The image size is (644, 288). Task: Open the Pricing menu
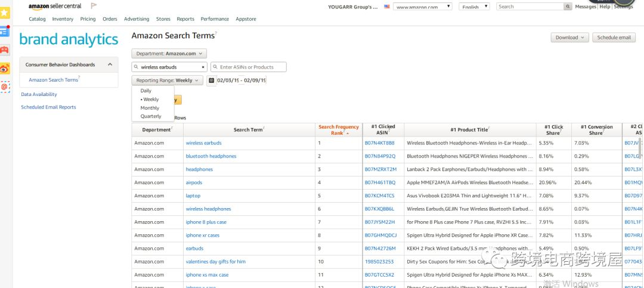point(88,19)
